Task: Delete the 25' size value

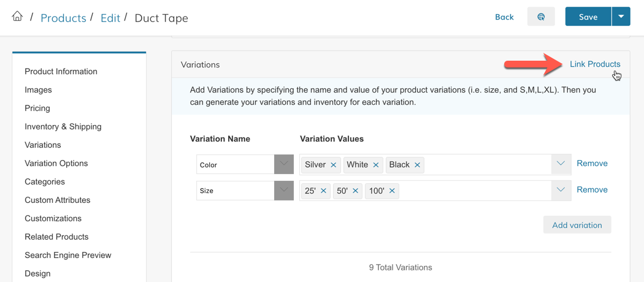Action: pyautogui.click(x=323, y=191)
